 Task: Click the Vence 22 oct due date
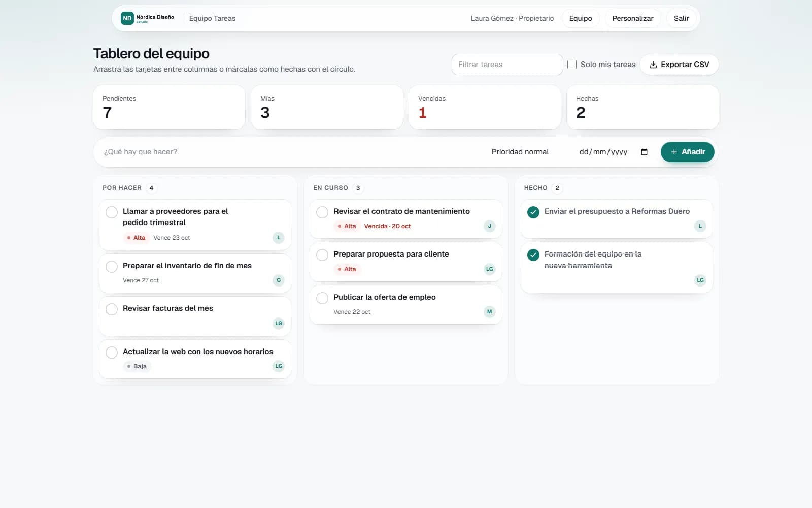point(352,312)
